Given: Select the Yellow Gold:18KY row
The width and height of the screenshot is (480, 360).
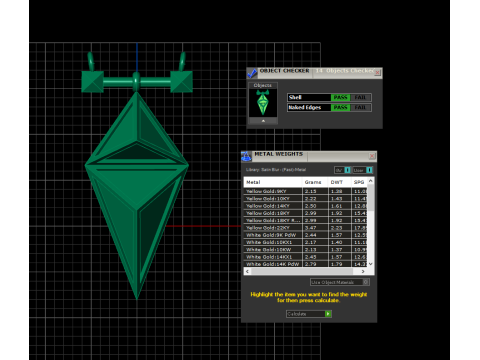Looking at the screenshot, I should pos(305,213).
